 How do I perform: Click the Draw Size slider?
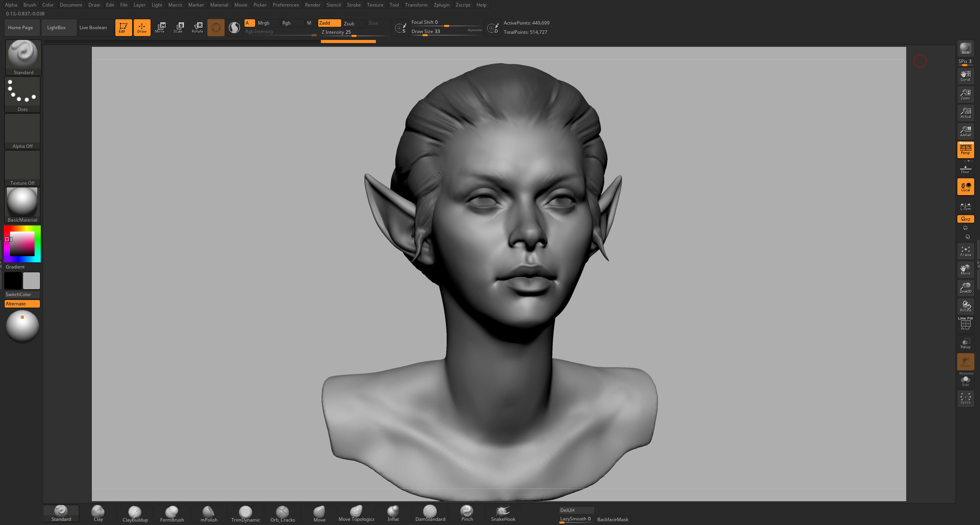coord(447,32)
